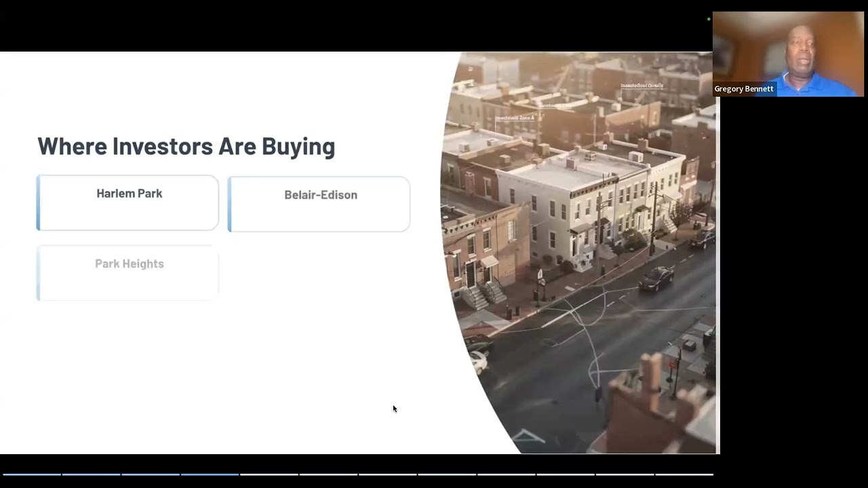Open Gregory Bennett's webcam video thumbnail
Screen dimensions: 868x488
788,54
